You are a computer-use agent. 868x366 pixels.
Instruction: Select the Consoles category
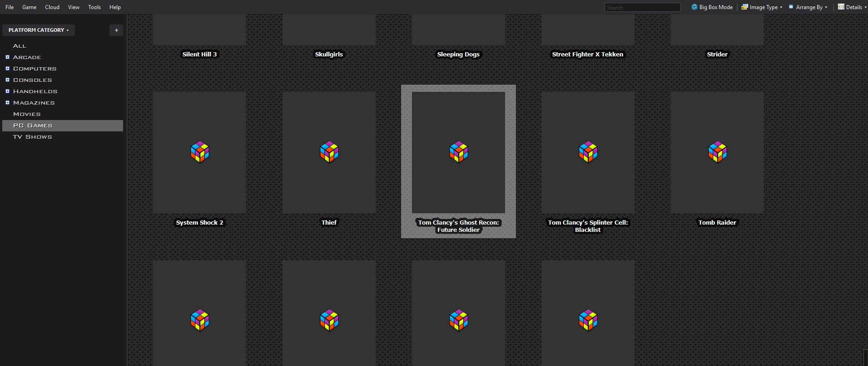[32, 80]
